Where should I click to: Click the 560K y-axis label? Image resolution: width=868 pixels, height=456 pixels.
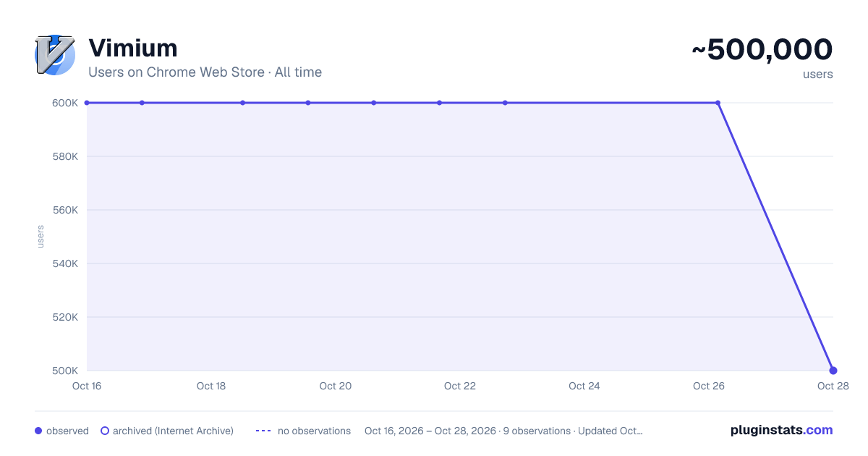[65, 210]
